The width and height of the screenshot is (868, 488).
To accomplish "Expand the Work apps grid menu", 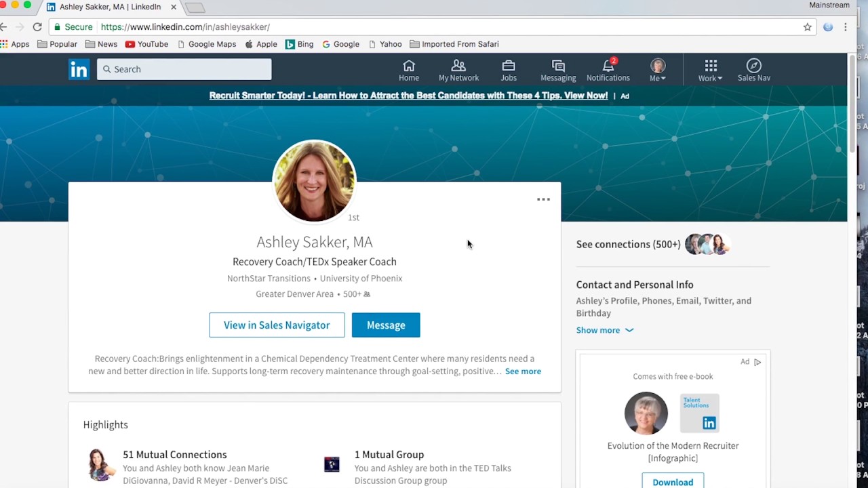I will [710, 70].
